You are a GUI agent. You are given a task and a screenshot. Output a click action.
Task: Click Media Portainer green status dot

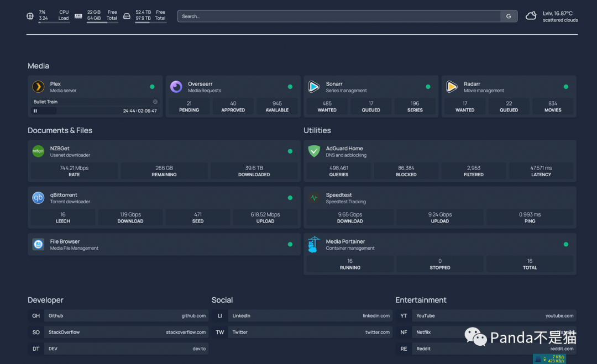click(566, 244)
